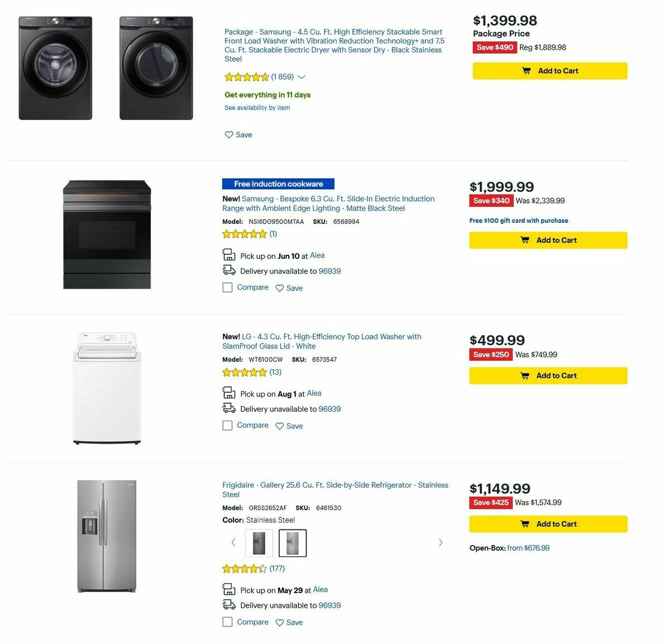This screenshot has width=670, height=644.
Task: Click the cart icon on Samsung range Add to Cart
Action: point(525,240)
